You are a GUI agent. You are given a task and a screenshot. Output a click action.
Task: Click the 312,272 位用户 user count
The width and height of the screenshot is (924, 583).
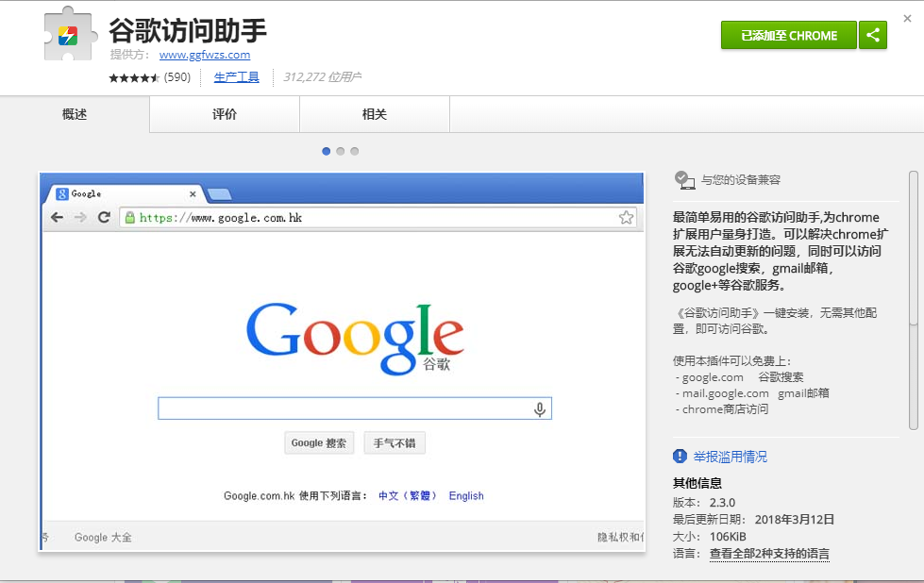click(x=323, y=77)
